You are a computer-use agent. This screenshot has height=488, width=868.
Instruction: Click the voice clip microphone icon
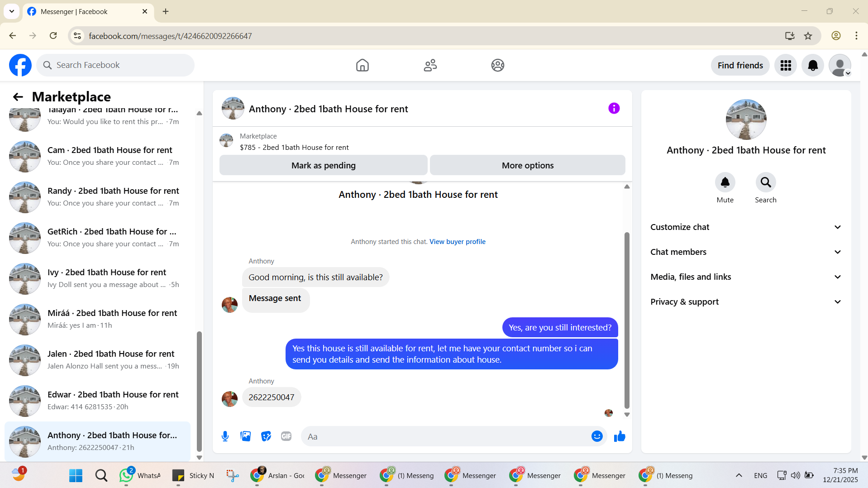coord(225,436)
